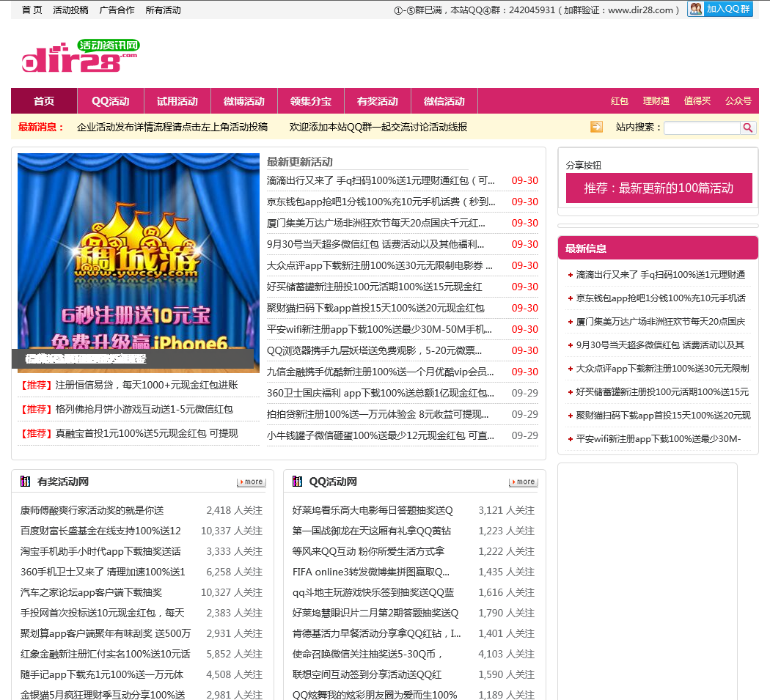Click inside the 站内搜索 input field
This screenshot has height=700, width=770.
point(703,128)
